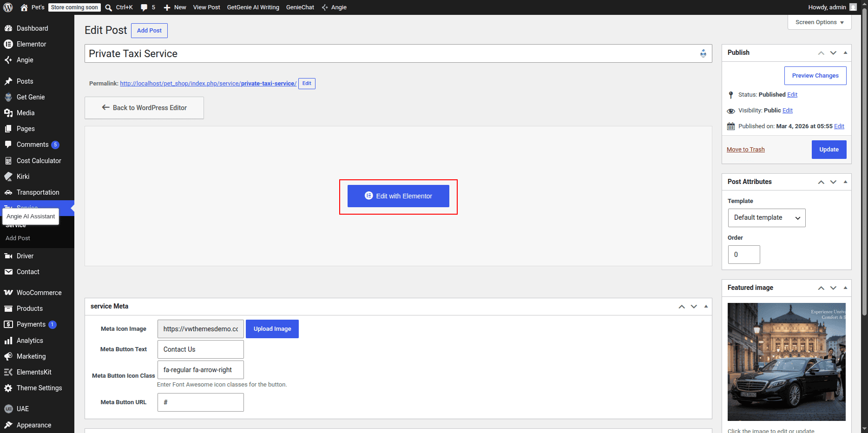Expand the Screen Options panel

(x=819, y=22)
